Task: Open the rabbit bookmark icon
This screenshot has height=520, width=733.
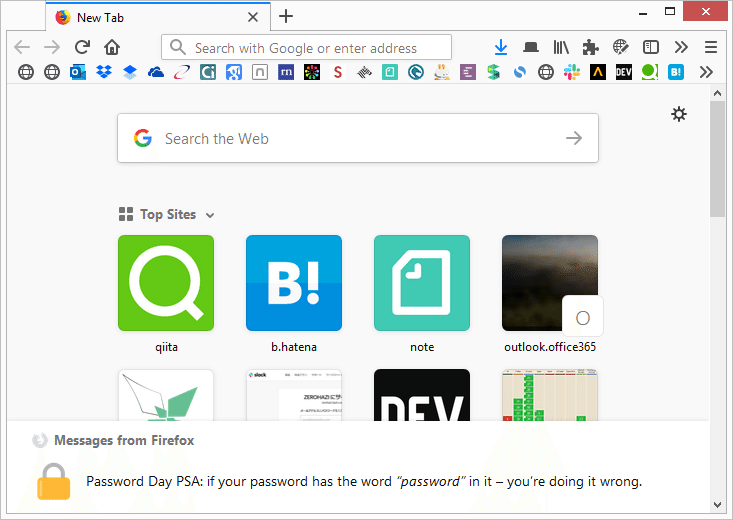Action: click(441, 72)
